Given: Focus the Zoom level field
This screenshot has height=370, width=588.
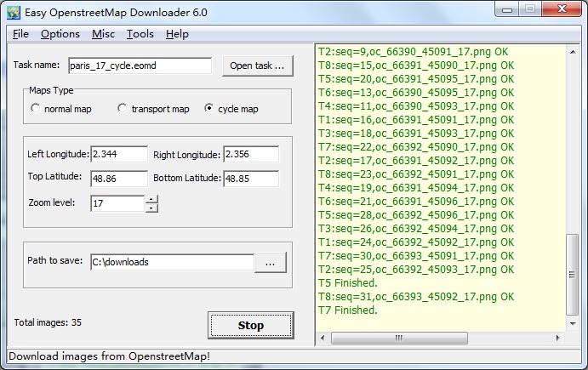Looking at the screenshot, I should [117, 203].
